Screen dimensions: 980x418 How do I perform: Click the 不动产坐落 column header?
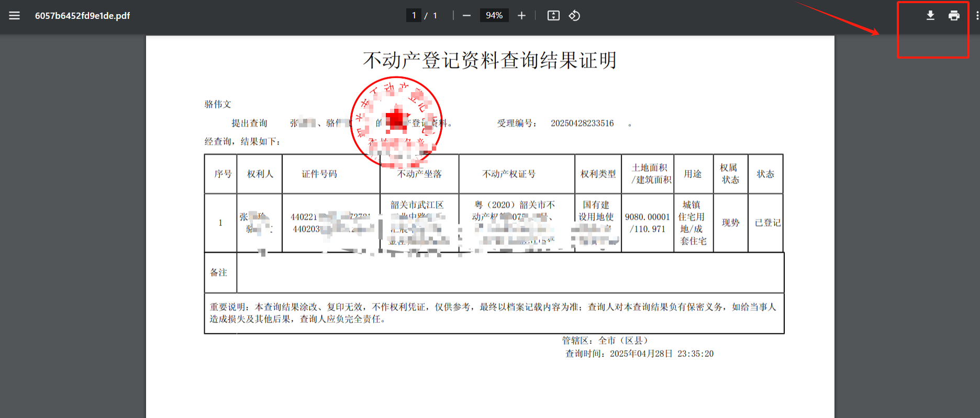click(x=419, y=174)
